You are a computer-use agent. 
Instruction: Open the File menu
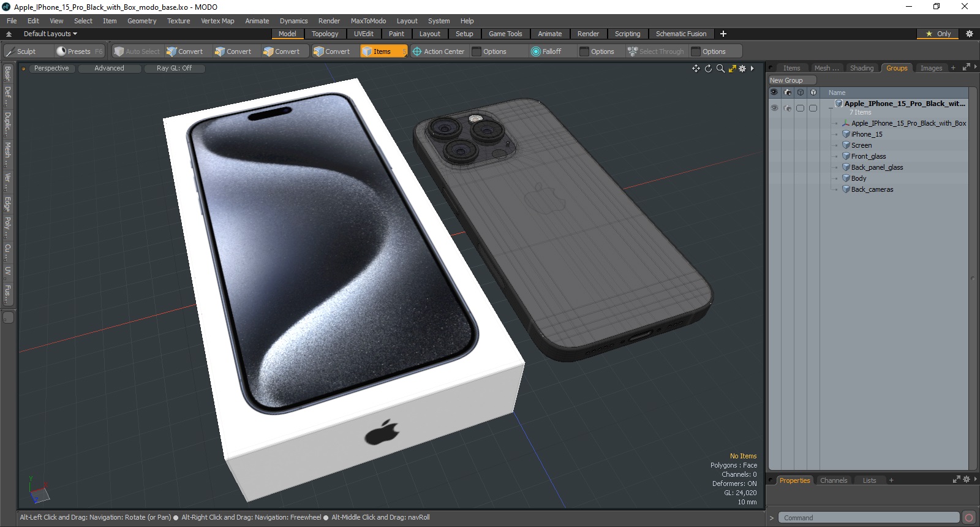[x=12, y=21]
